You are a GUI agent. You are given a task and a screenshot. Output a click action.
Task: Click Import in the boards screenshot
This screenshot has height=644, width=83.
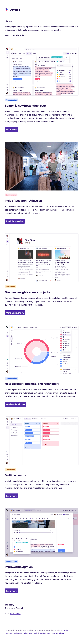(72, 419)
